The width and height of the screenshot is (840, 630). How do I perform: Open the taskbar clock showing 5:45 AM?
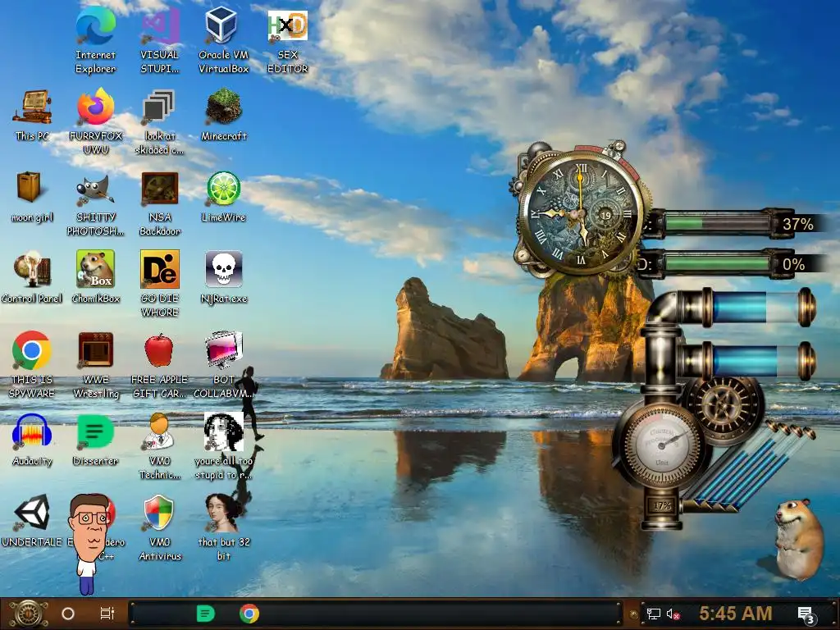click(735, 614)
